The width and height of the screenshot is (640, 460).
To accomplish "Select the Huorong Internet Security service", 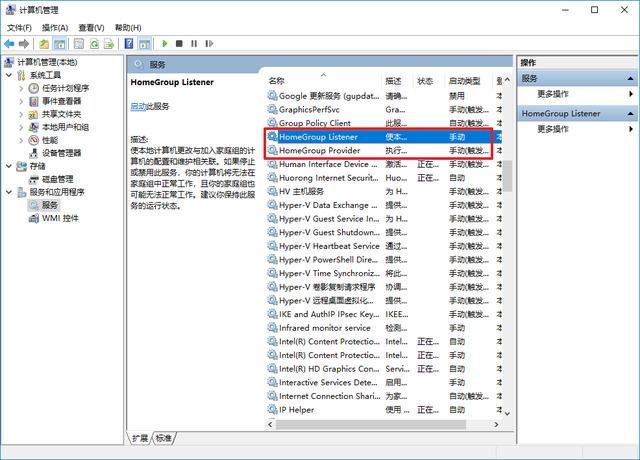I will pyautogui.click(x=384, y=178).
